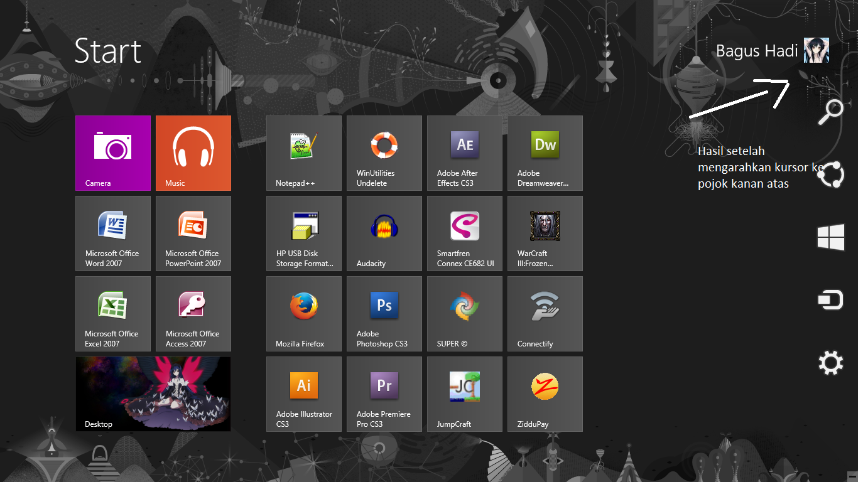Open Adobe After Effects CS3
The height and width of the screenshot is (482, 868).
click(464, 153)
